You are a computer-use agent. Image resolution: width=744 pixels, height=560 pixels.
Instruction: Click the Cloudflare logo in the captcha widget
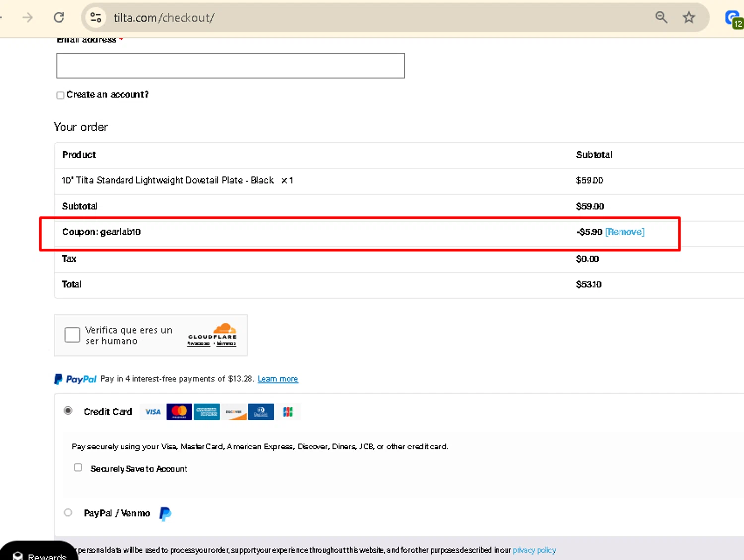pyautogui.click(x=212, y=331)
